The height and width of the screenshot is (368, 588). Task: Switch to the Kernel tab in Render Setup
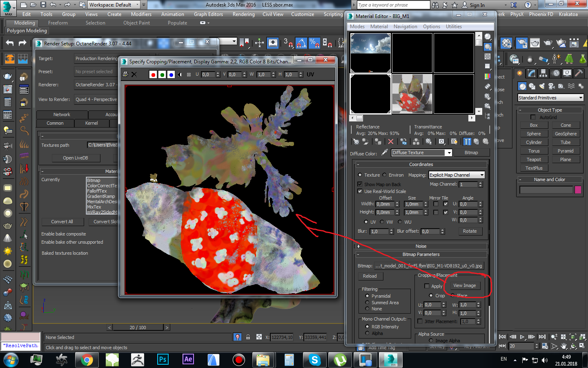[91, 123]
